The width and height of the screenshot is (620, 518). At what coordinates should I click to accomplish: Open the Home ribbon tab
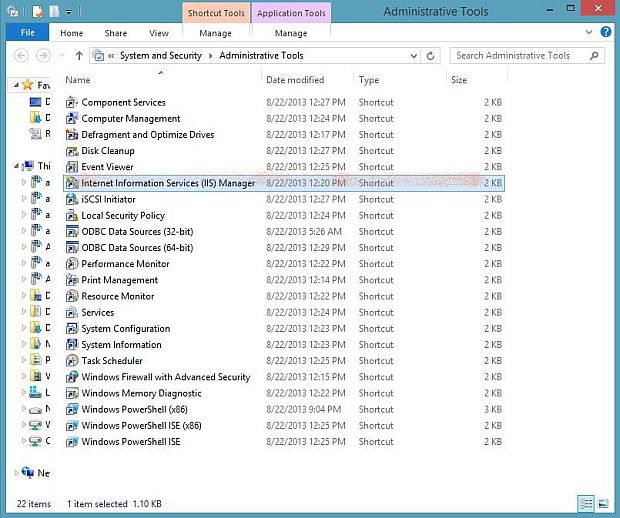72,33
